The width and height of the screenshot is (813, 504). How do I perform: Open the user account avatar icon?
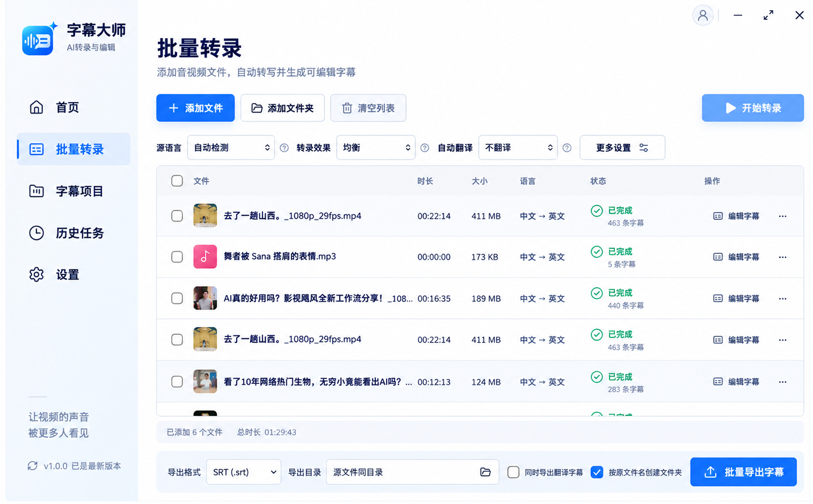point(702,15)
